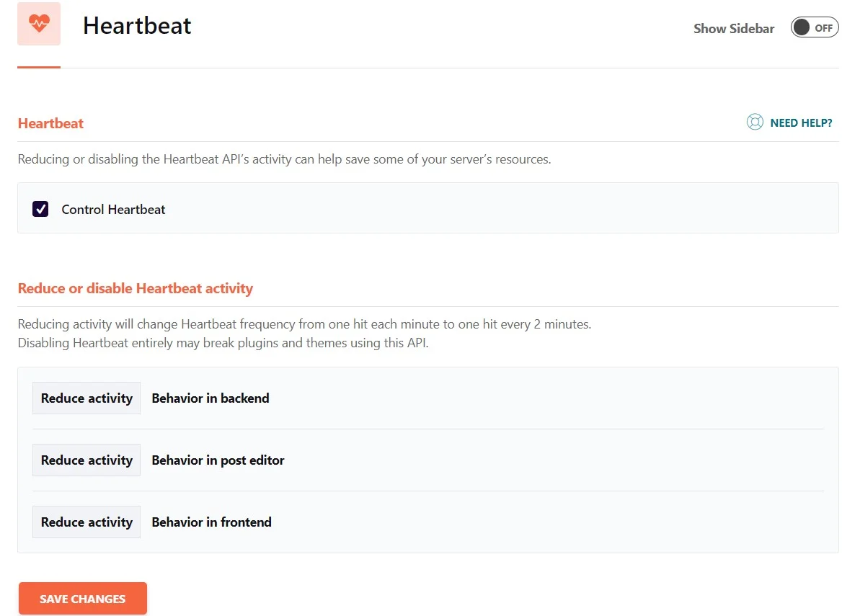Select the Behavior in backend label
Screen dimensions: 842x616
[x=211, y=398]
